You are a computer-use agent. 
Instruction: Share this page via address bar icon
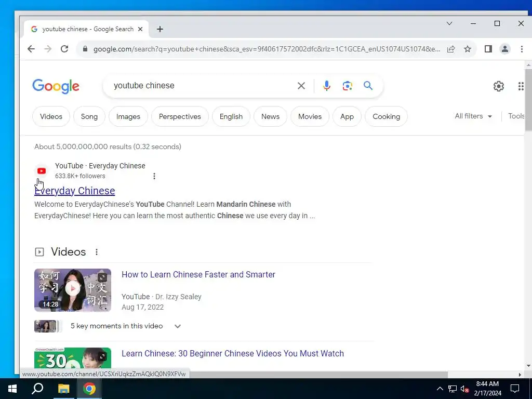[451, 49]
